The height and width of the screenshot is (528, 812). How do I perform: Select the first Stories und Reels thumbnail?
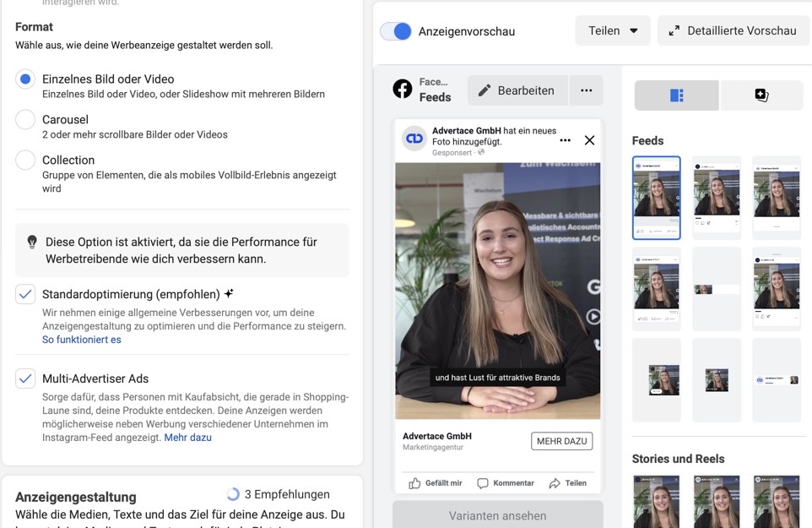coord(656,501)
